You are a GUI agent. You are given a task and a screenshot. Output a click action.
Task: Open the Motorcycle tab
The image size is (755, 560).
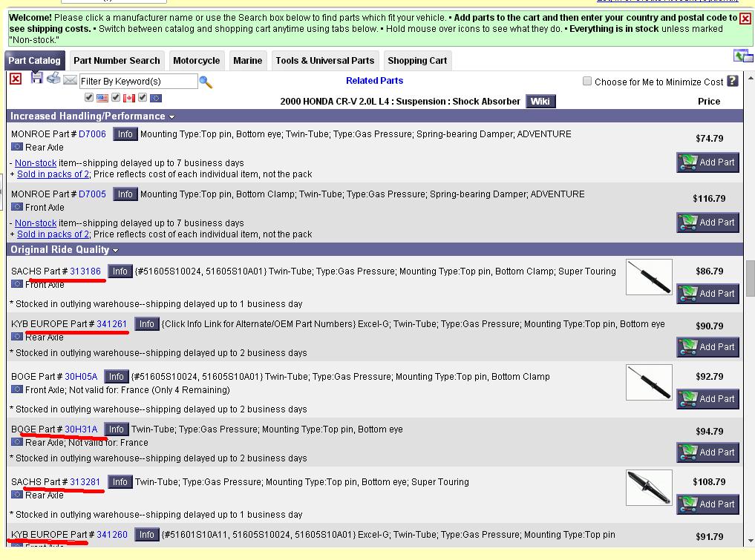coord(197,61)
